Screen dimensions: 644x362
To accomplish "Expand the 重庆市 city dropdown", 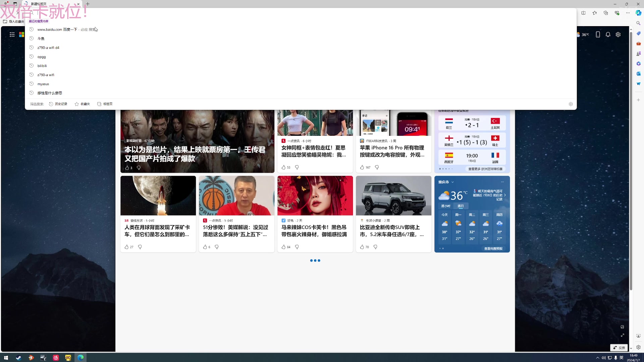I will [452, 182].
